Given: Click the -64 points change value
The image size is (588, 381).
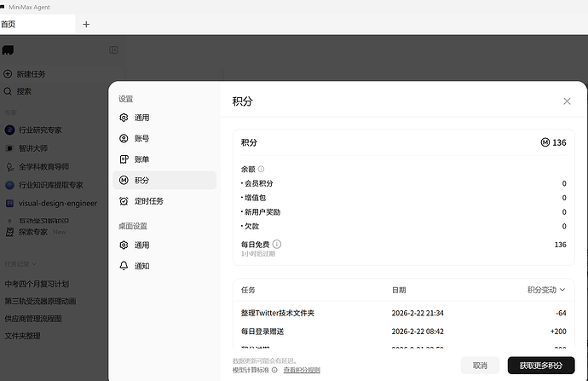Looking at the screenshot, I should click(561, 313).
